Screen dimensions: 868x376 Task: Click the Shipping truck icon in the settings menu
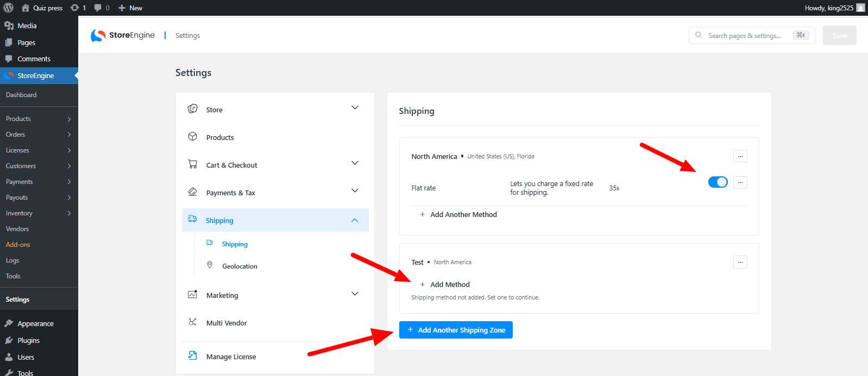(192, 219)
